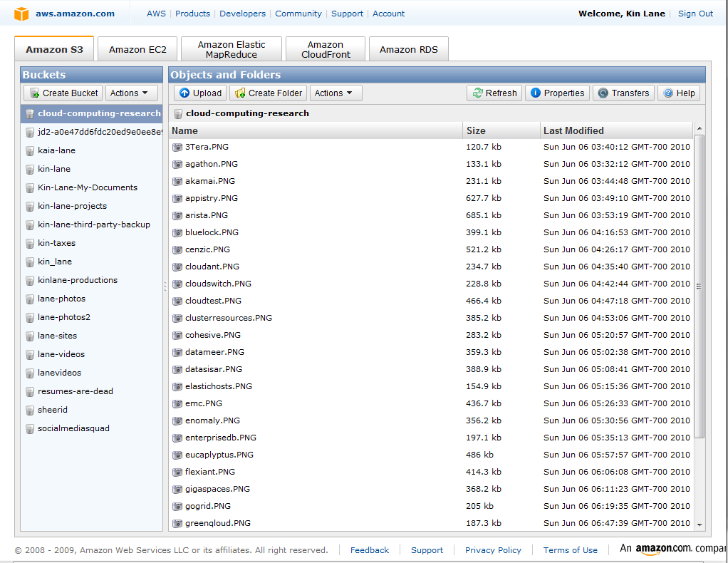
Task: Click file icon beside bluelock.PNG
Action: click(177, 233)
